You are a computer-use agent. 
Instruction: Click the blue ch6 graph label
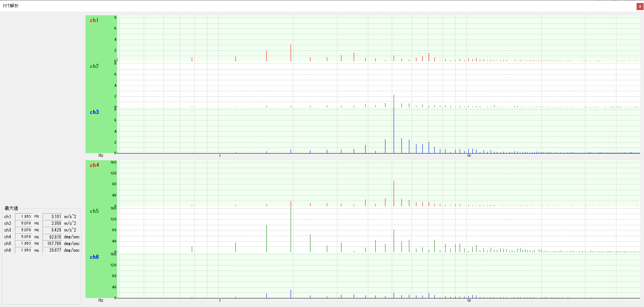(x=94, y=257)
